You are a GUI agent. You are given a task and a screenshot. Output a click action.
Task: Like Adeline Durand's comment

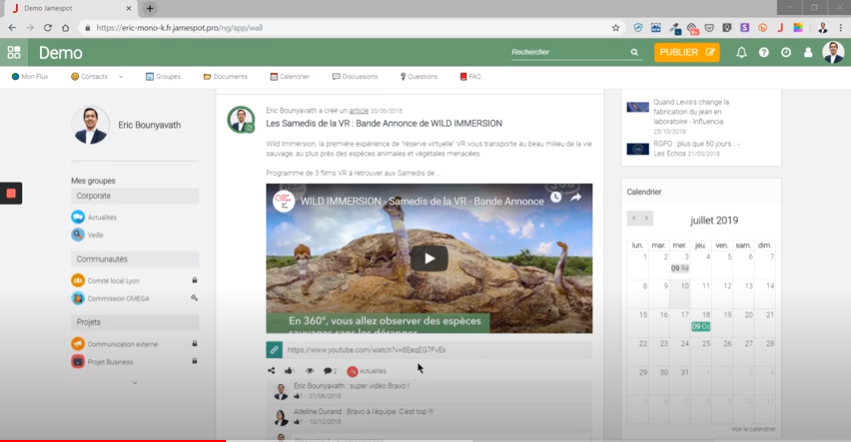[x=296, y=421]
